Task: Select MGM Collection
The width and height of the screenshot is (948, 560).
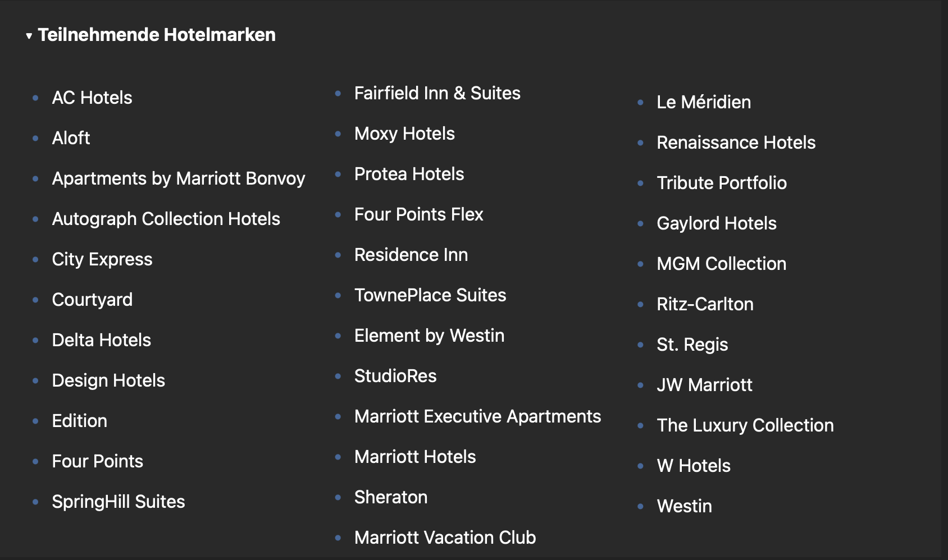Action: pyautogui.click(x=721, y=264)
